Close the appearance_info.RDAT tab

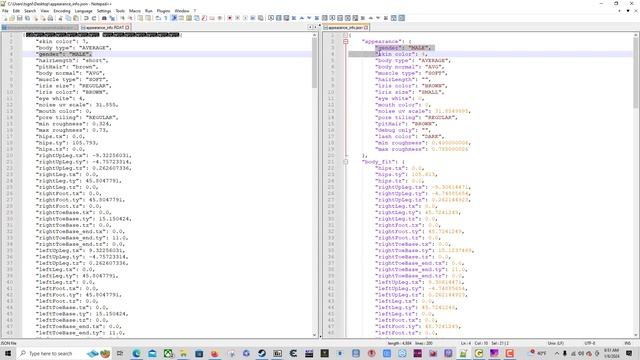(x=127, y=27)
